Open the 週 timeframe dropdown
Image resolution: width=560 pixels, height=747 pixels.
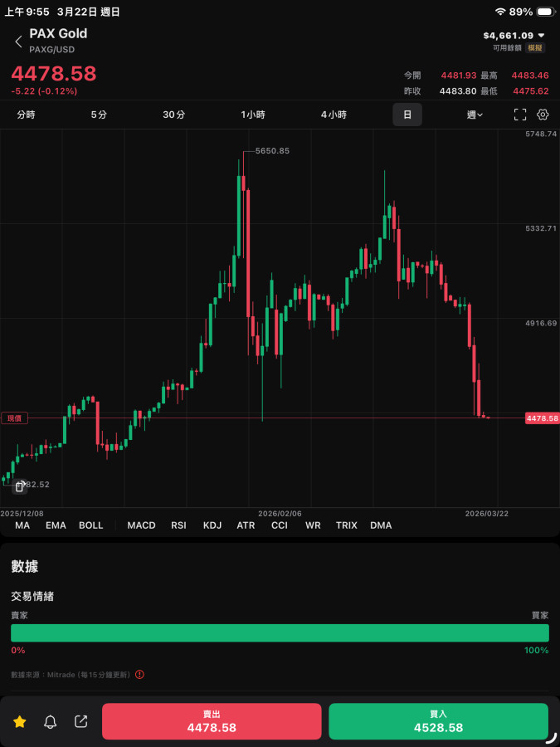475,115
